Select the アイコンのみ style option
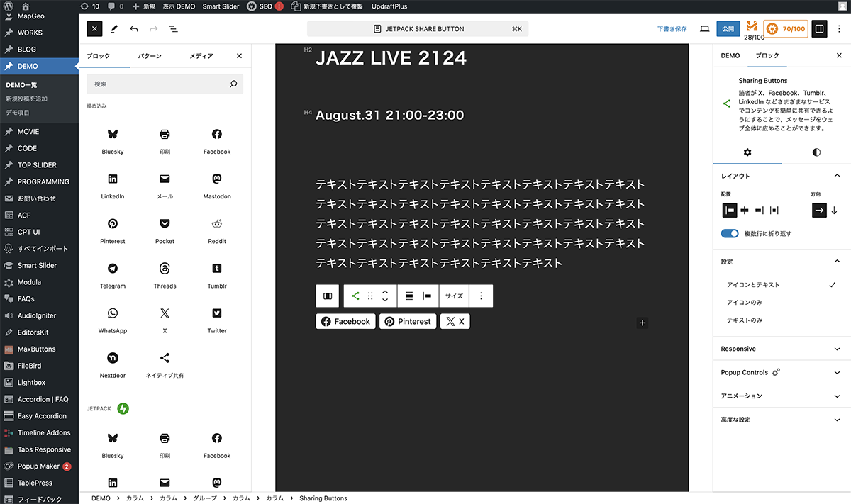Screen dimensions: 851x504 pyautogui.click(x=745, y=303)
